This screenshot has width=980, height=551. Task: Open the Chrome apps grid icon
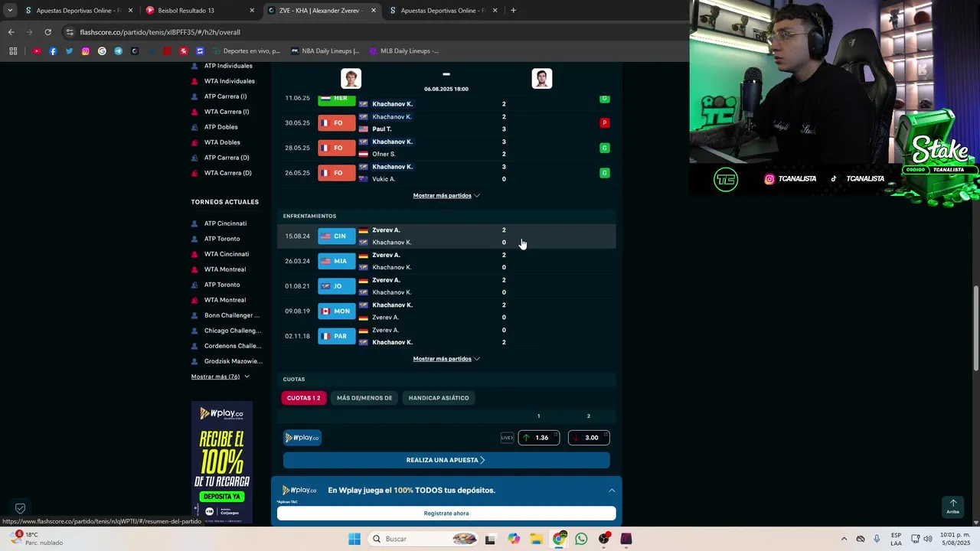(x=13, y=51)
